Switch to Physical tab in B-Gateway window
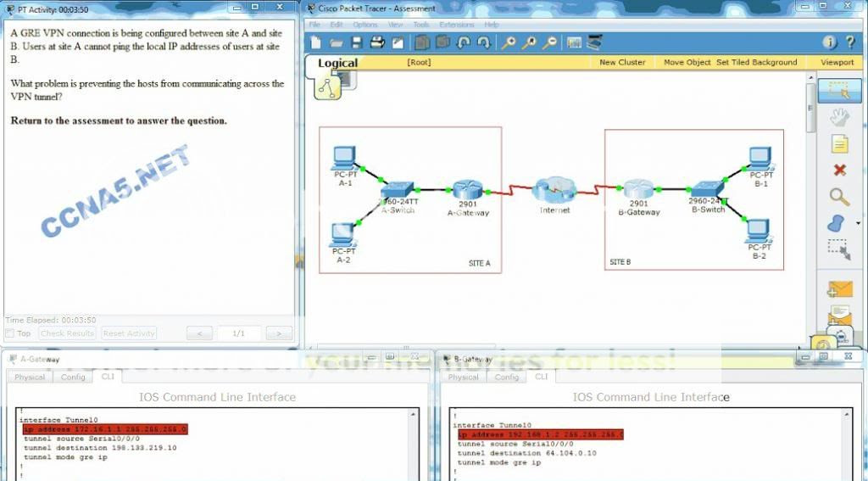This screenshot has width=868, height=481. click(x=464, y=377)
